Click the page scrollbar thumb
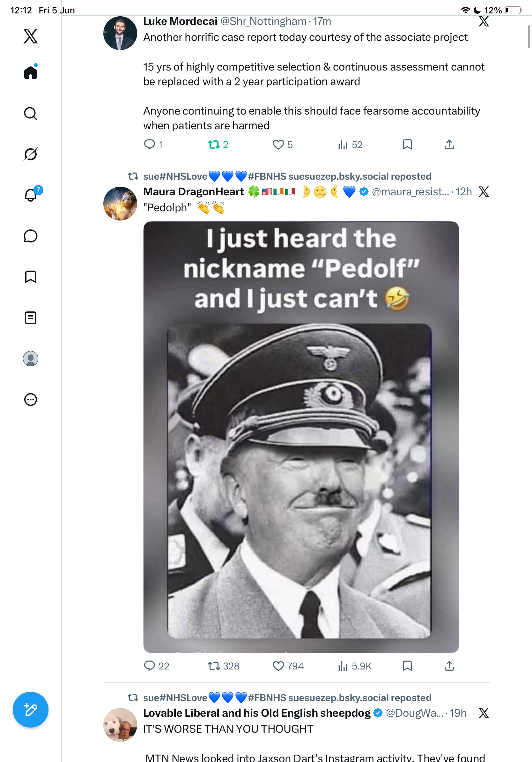 point(529,36)
